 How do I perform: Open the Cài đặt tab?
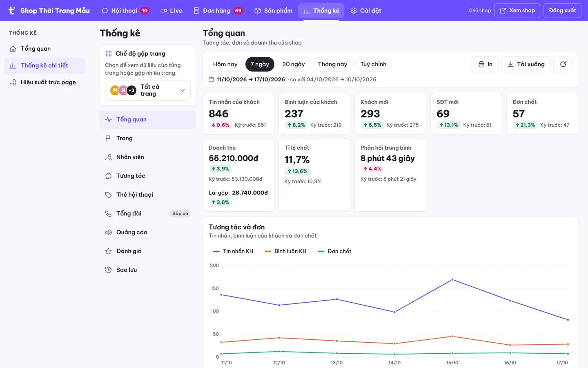pyautogui.click(x=366, y=11)
